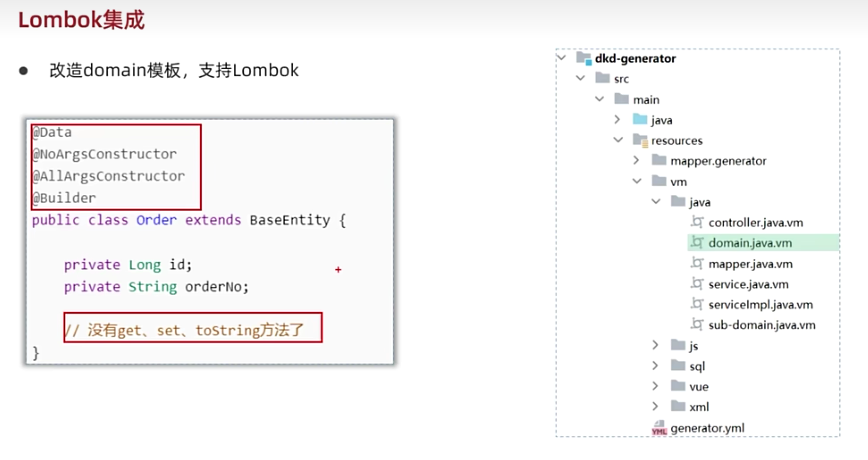
Task: Click the dkd-generator module icon
Action: pyautogui.click(x=584, y=58)
